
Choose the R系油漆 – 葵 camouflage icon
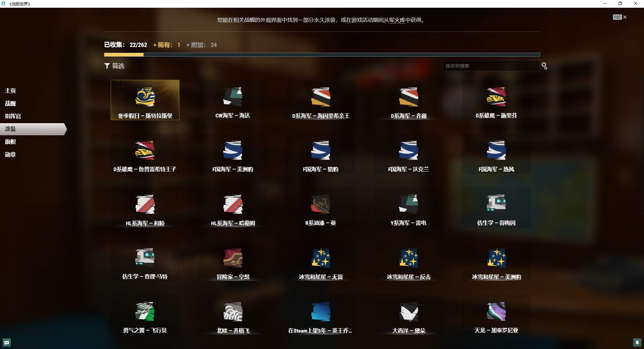click(x=321, y=204)
